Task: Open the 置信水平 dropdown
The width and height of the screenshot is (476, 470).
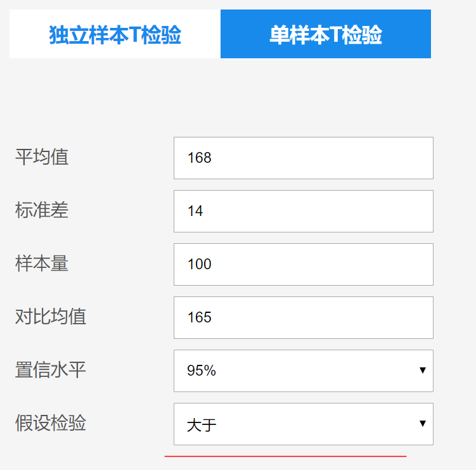Action: 303,371
